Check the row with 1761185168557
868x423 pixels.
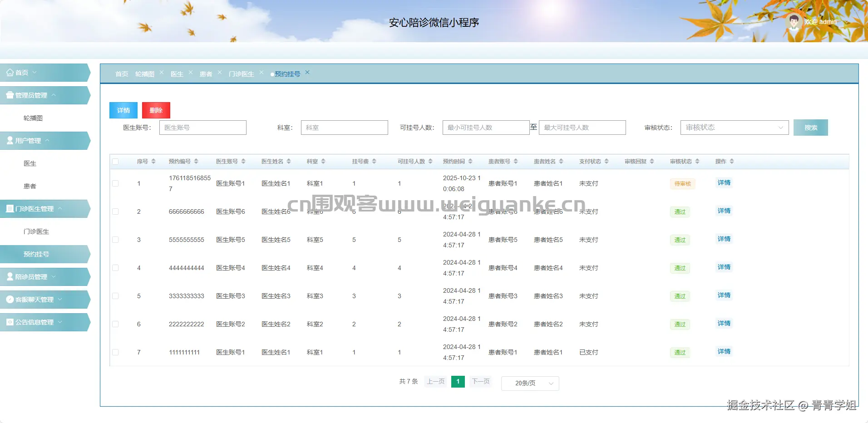point(115,183)
